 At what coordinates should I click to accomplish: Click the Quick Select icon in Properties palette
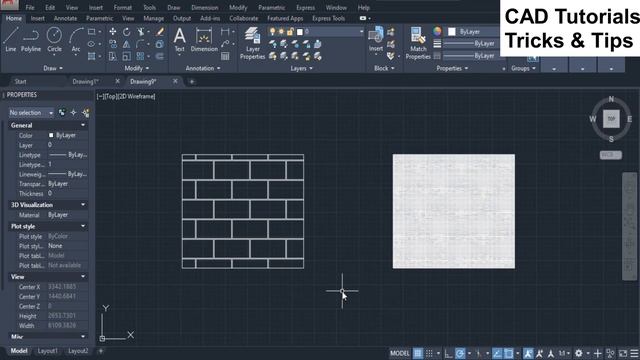tap(86, 113)
